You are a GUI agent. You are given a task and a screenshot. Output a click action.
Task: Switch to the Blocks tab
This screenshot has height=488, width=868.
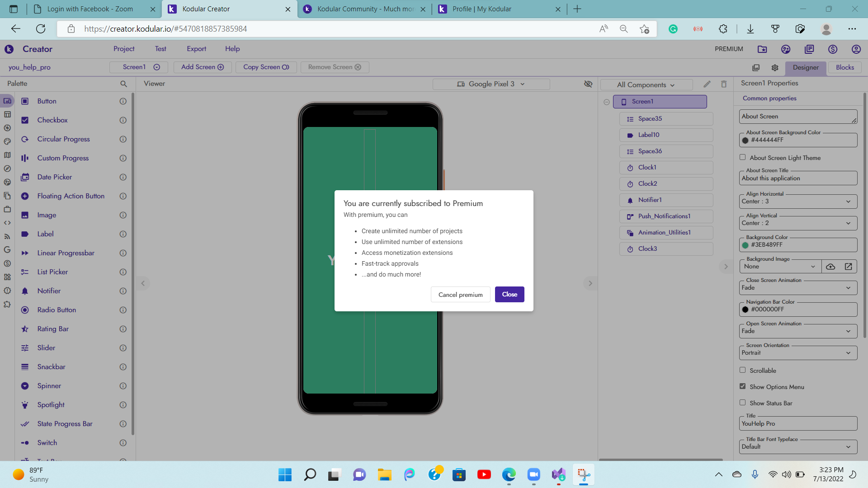pyautogui.click(x=844, y=67)
